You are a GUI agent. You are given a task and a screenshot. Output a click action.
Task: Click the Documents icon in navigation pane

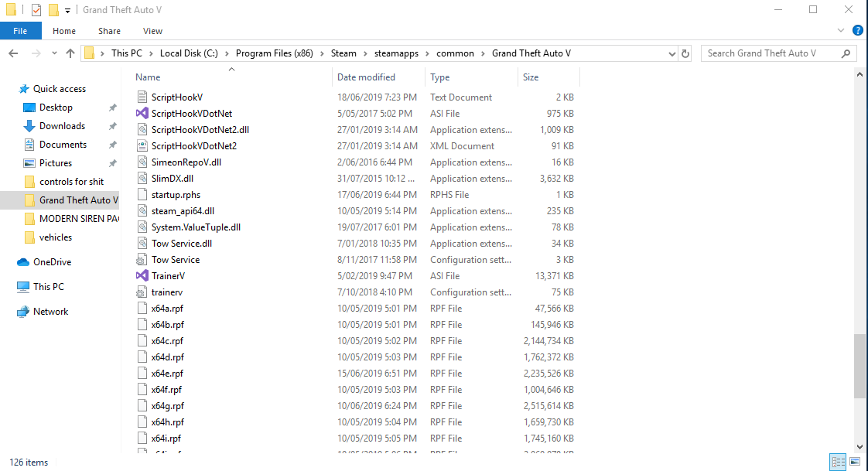pos(29,145)
